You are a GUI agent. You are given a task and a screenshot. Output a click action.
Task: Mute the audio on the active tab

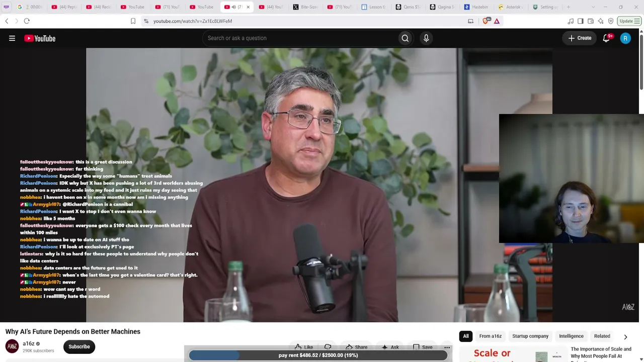click(x=233, y=7)
